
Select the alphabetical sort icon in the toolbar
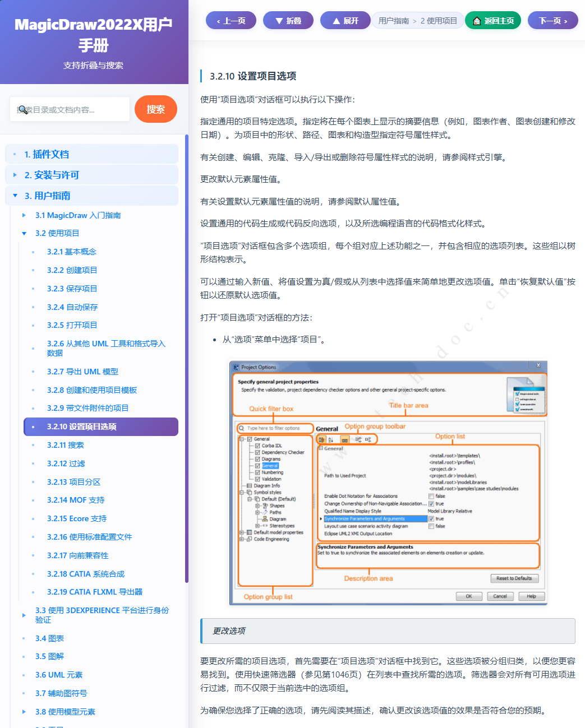[x=331, y=439]
